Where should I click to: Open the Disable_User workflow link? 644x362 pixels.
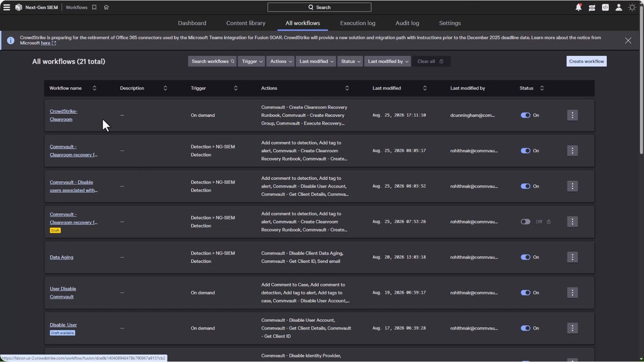(63, 325)
